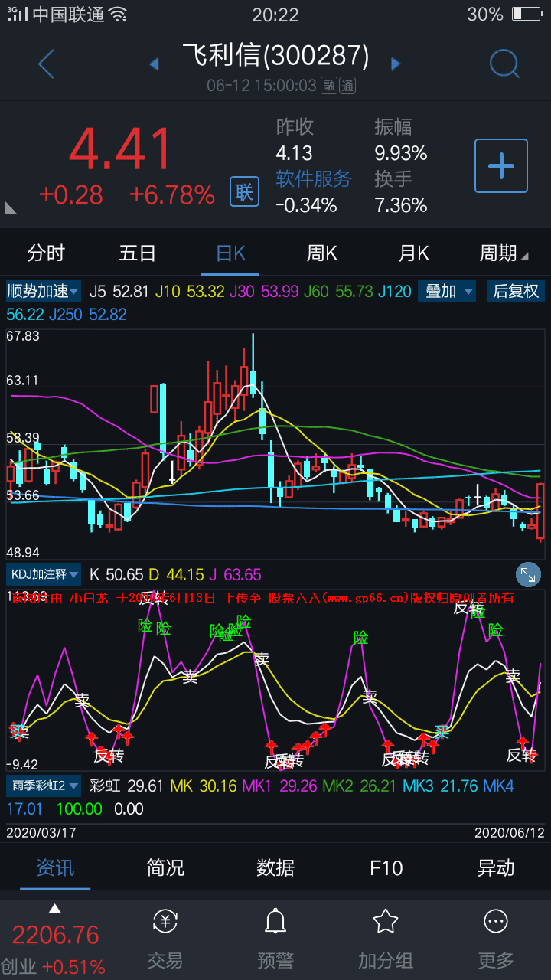This screenshot has width=551, height=980.
Task: Open 叠加 overlay dropdown
Action: 447,291
